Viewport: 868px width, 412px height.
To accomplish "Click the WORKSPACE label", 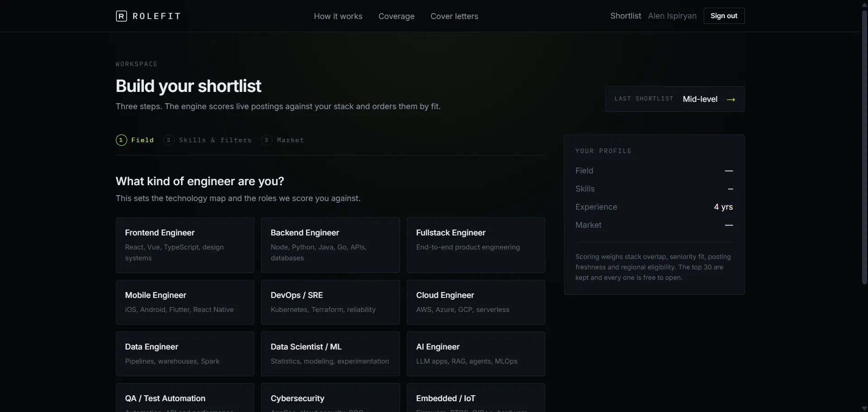I will [x=137, y=64].
